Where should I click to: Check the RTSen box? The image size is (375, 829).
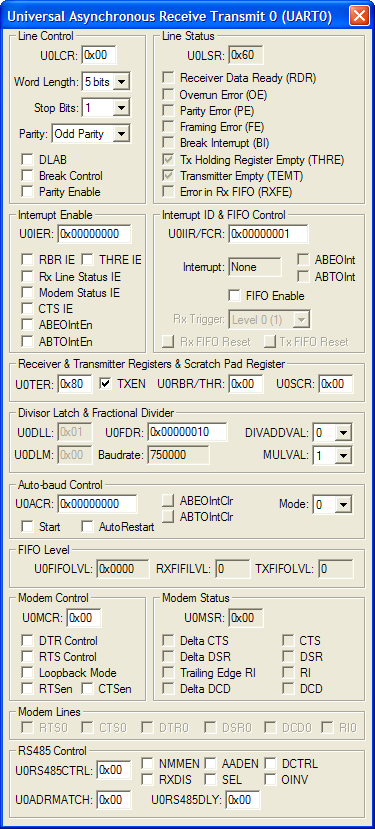tap(27, 688)
